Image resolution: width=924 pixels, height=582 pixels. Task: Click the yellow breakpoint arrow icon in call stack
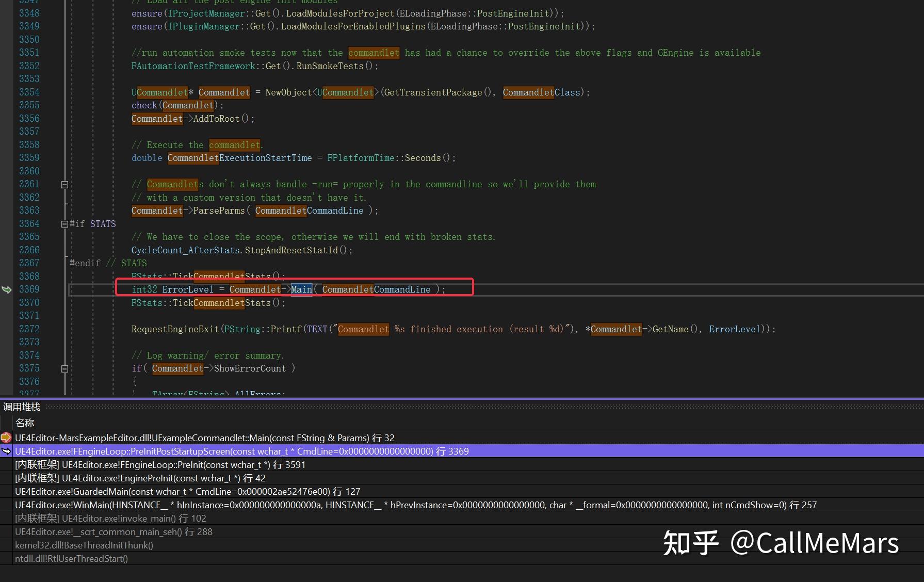click(x=6, y=438)
